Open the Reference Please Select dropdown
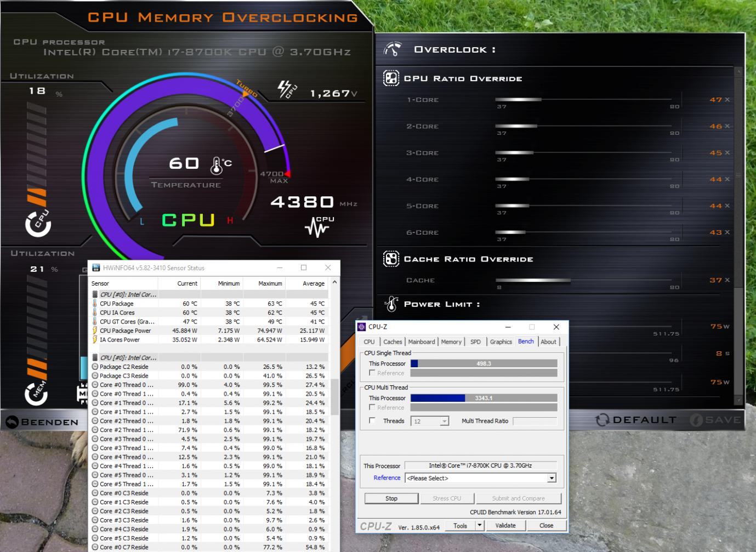 tap(552, 478)
